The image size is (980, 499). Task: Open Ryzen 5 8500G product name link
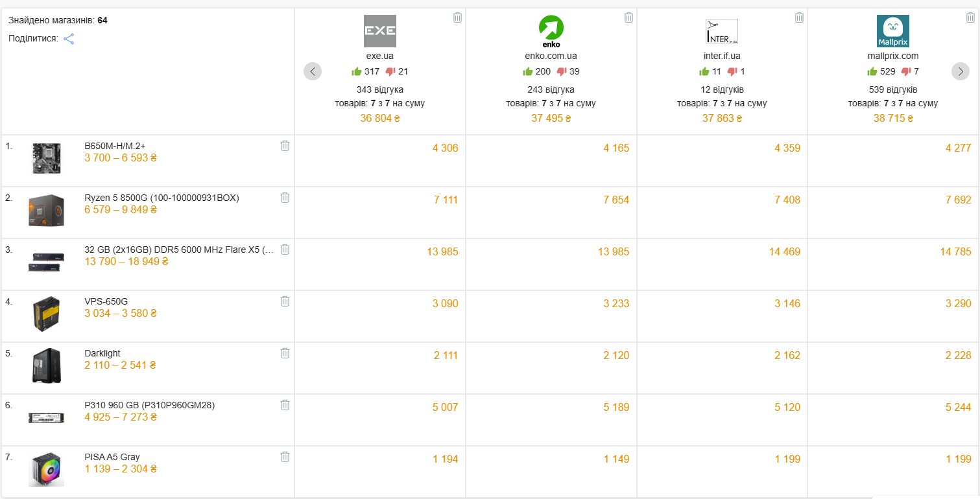point(161,198)
